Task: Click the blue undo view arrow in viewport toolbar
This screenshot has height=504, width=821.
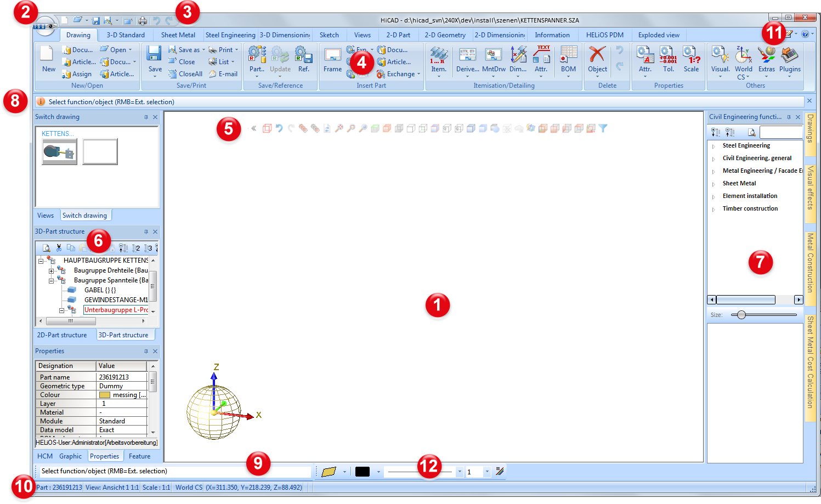Action: click(x=279, y=128)
